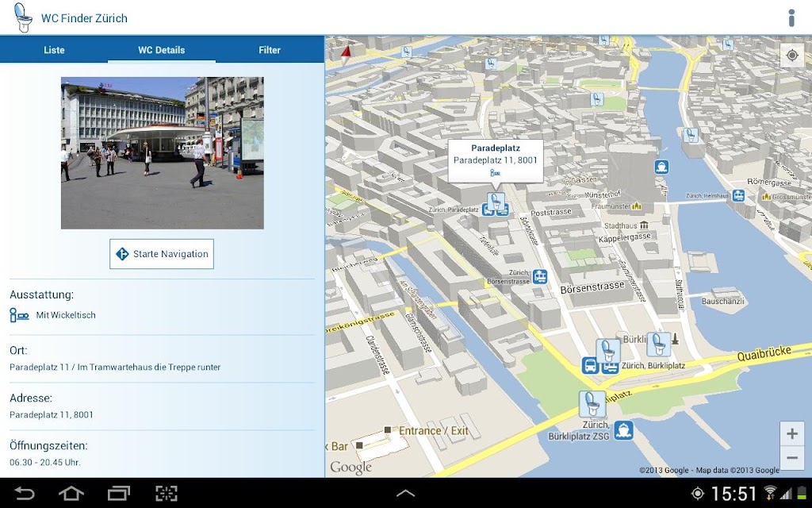Open the Filter tab
Screen dimensions: 812x508
[270, 50]
